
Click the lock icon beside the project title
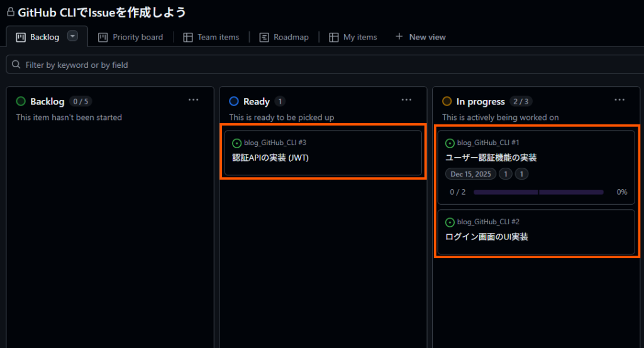click(10, 11)
